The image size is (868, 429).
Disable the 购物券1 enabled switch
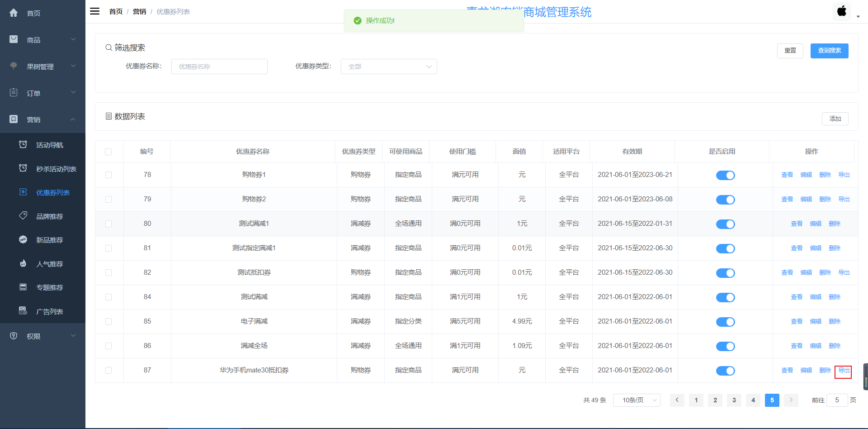coord(726,175)
